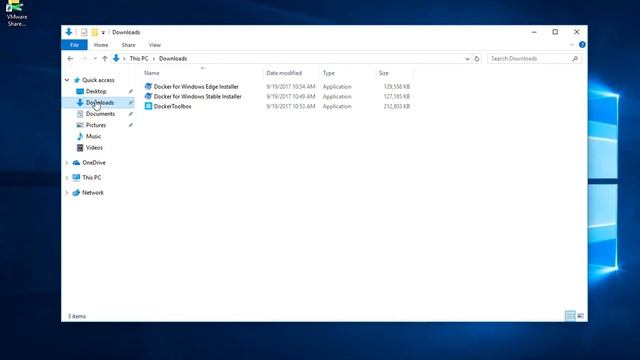Select Music in the navigation pane
The width and height of the screenshot is (640, 360).
pos(93,136)
